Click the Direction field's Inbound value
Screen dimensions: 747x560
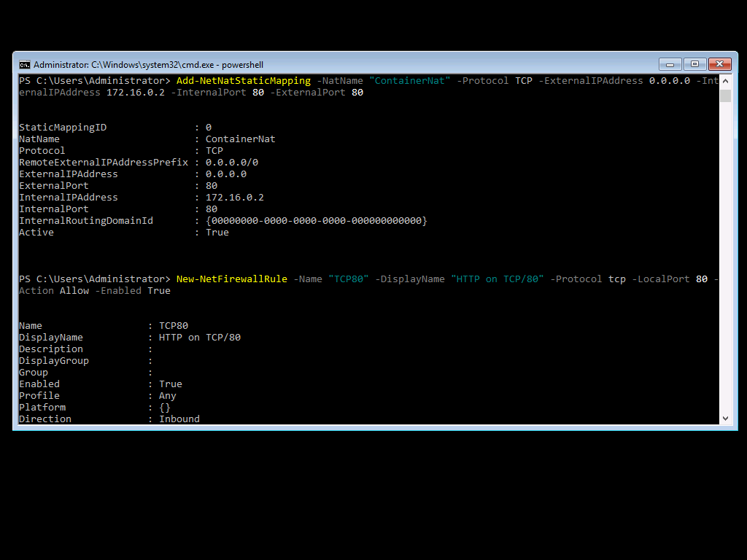point(179,419)
